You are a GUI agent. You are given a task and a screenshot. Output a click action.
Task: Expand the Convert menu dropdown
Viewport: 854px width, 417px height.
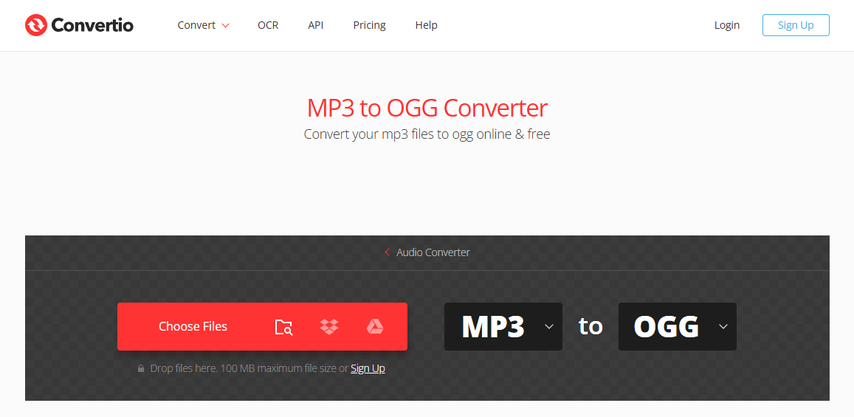pyautogui.click(x=203, y=25)
